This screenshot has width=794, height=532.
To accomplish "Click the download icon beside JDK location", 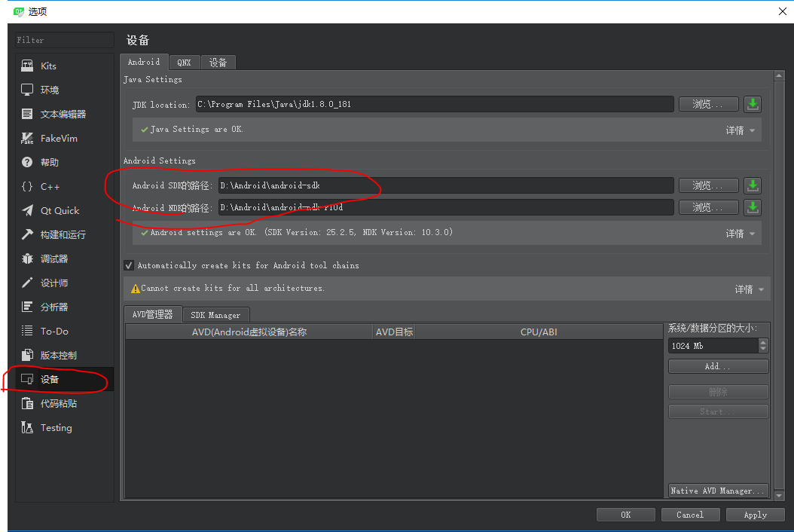I will 753,104.
